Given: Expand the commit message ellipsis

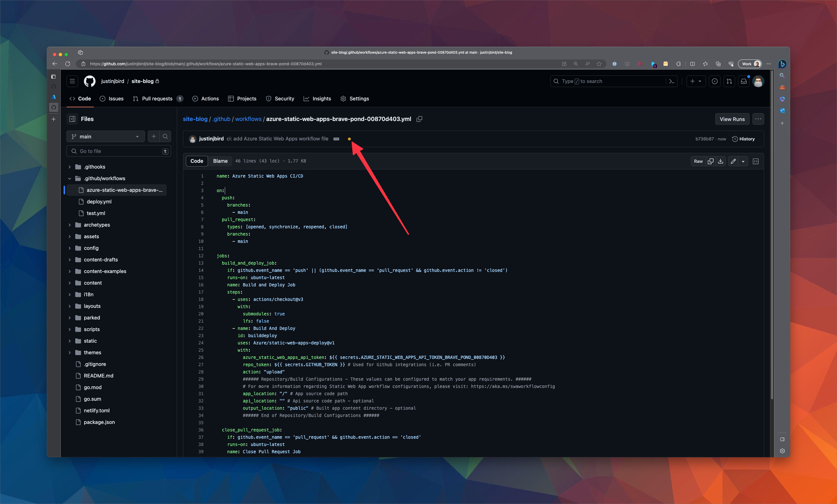Looking at the screenshot, I should coord(336,139).
